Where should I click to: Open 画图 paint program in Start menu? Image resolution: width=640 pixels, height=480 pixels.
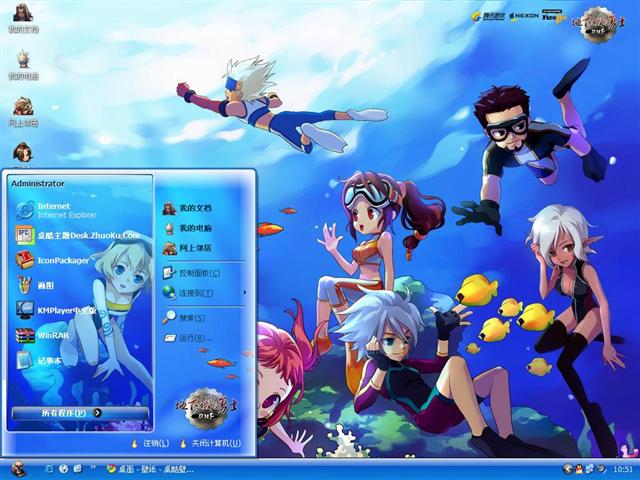35,285
